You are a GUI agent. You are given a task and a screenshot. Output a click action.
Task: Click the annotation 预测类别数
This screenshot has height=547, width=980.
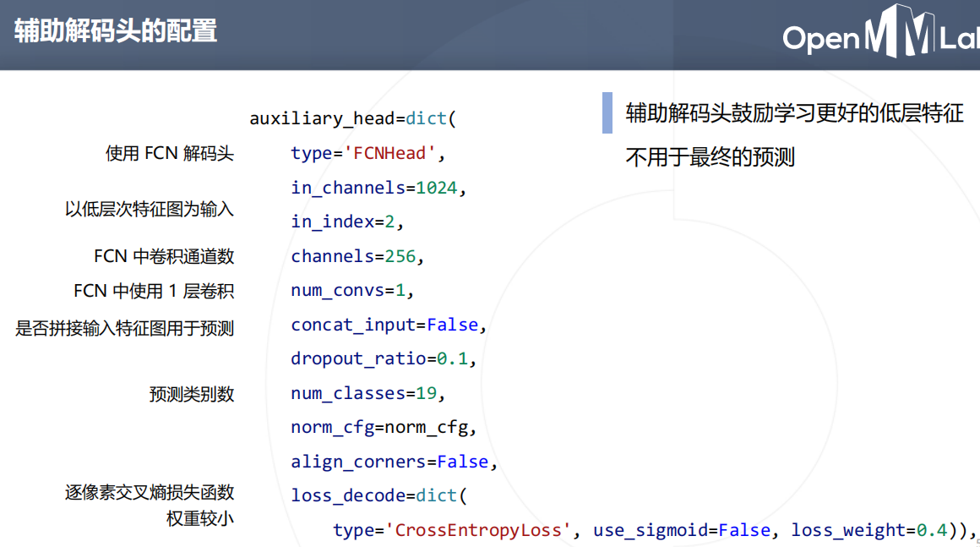[192, 395]
